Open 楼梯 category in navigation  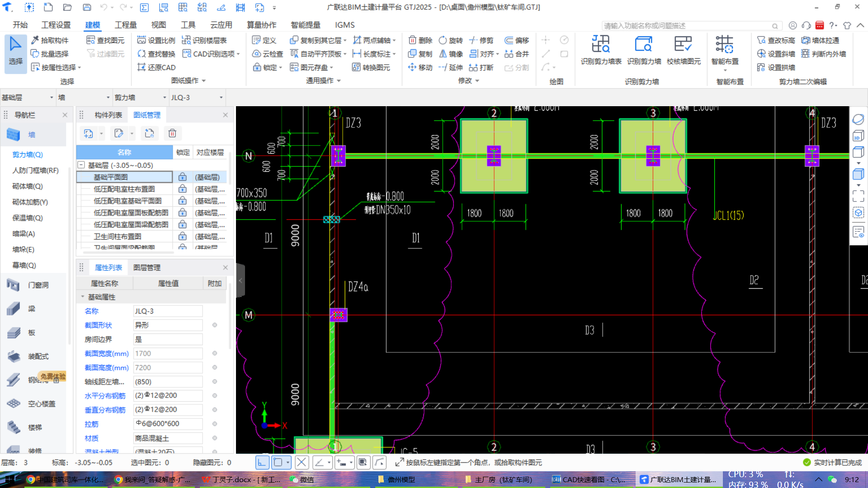click(x=34, y=427)
